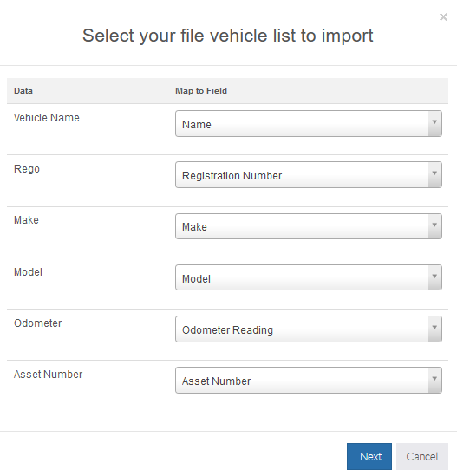Expand the Asset Number dropdown arrow
The height and width of the screenshot is (476, 457).
click(x=434, y=380)
